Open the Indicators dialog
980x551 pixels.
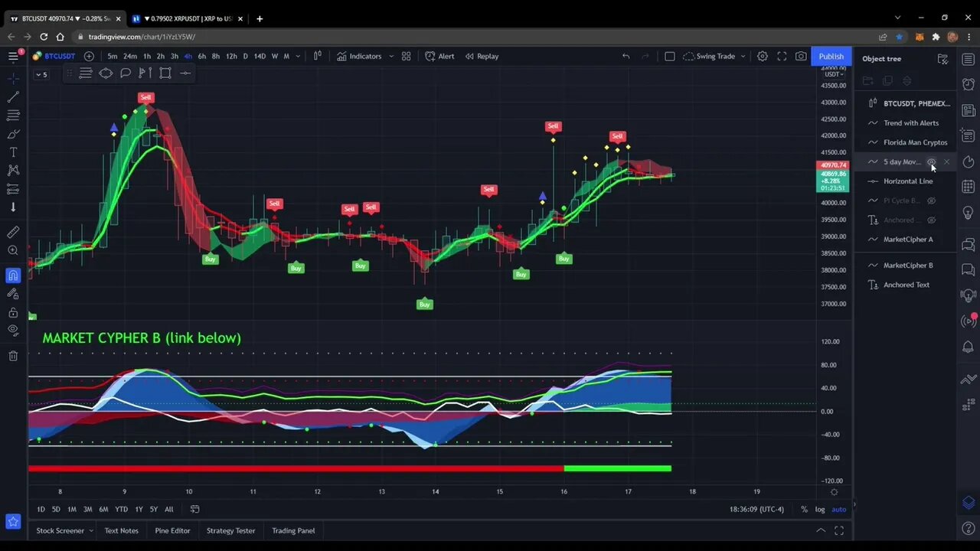(359, 56)
